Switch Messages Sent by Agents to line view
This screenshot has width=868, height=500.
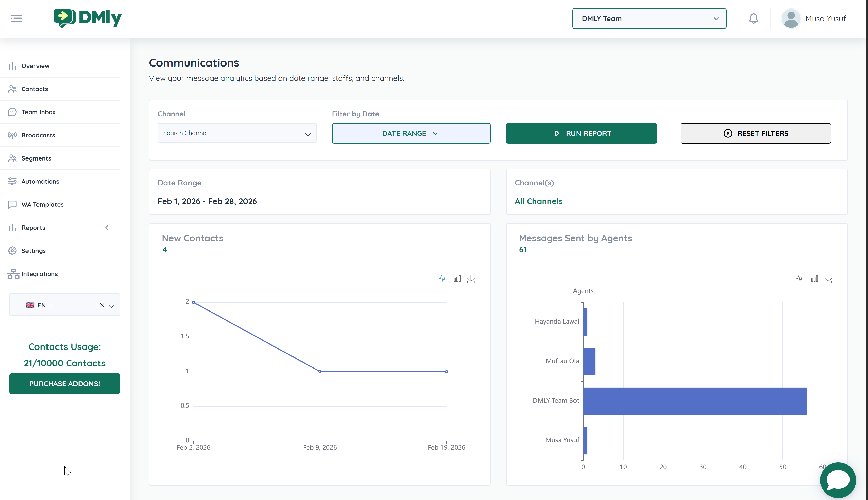click(x=800, y=279)
